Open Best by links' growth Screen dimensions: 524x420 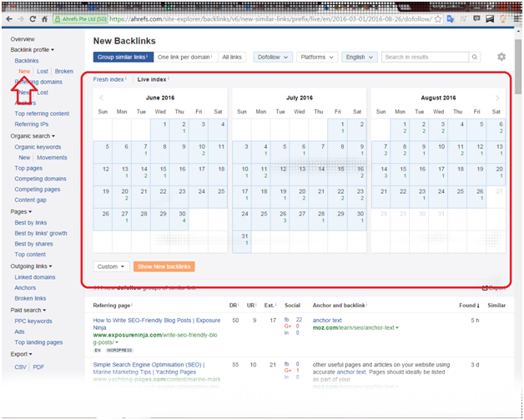point(41,233)
